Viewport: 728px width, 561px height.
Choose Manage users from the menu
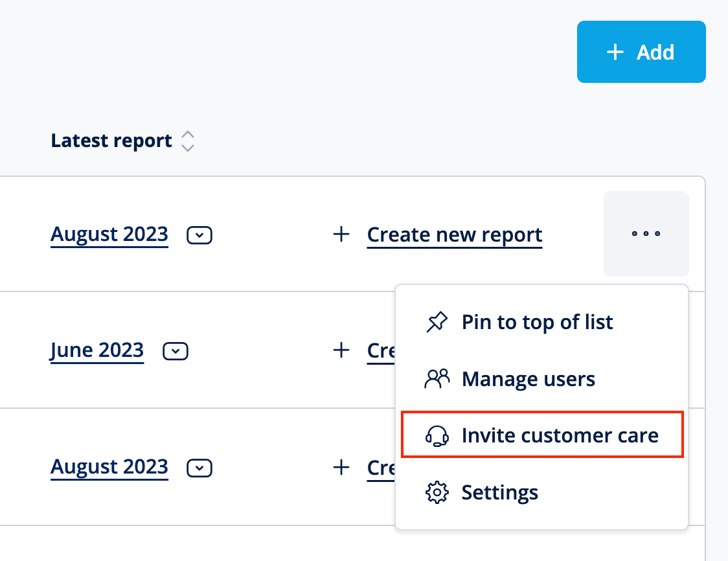pos(528,379)
